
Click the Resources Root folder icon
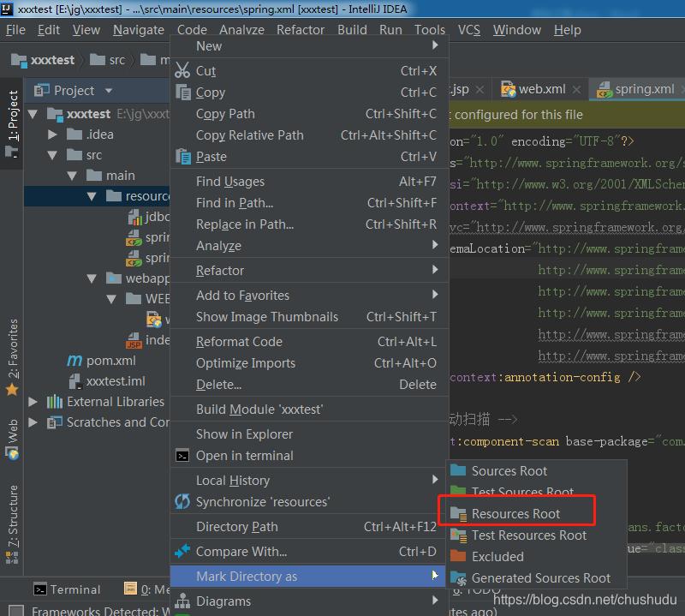tap(459, 514)
